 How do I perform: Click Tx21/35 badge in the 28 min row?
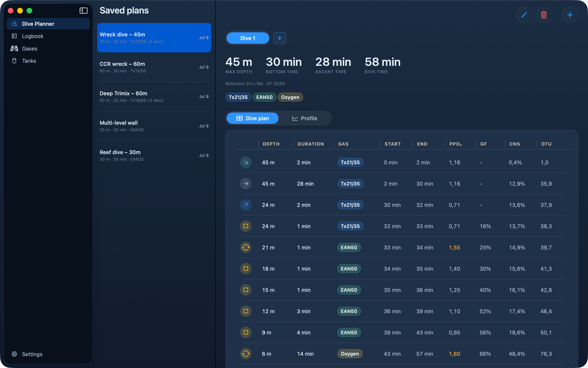tap(350, 184)
